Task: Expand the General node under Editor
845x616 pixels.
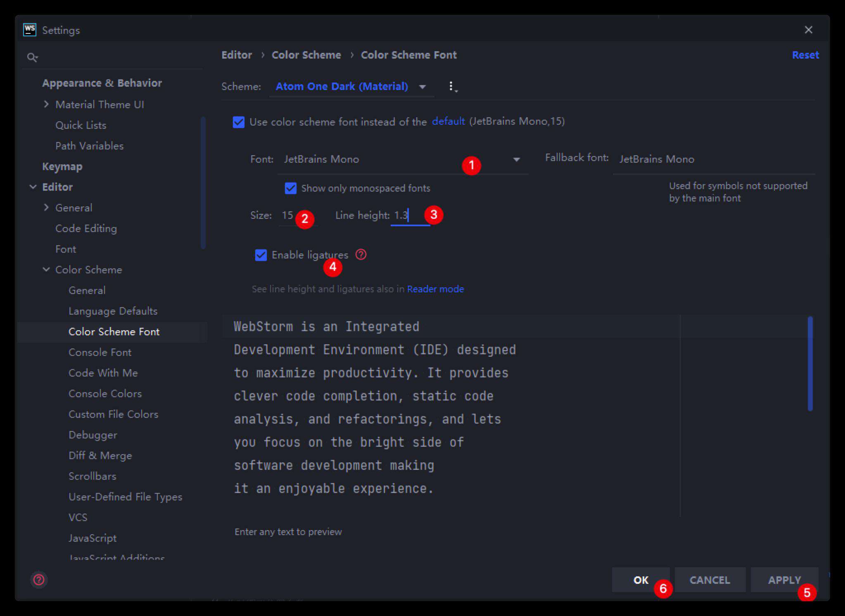Action: pos(46,208)
